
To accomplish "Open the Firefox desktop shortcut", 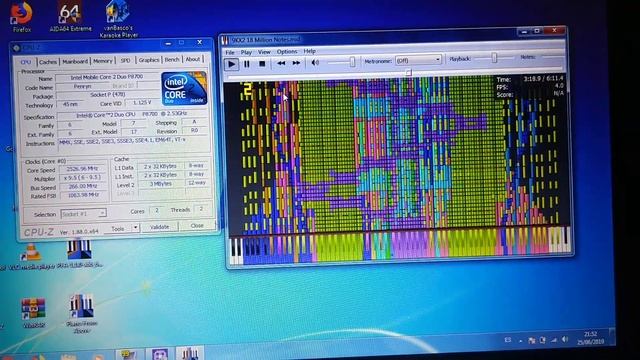I will tap(21, 17).
